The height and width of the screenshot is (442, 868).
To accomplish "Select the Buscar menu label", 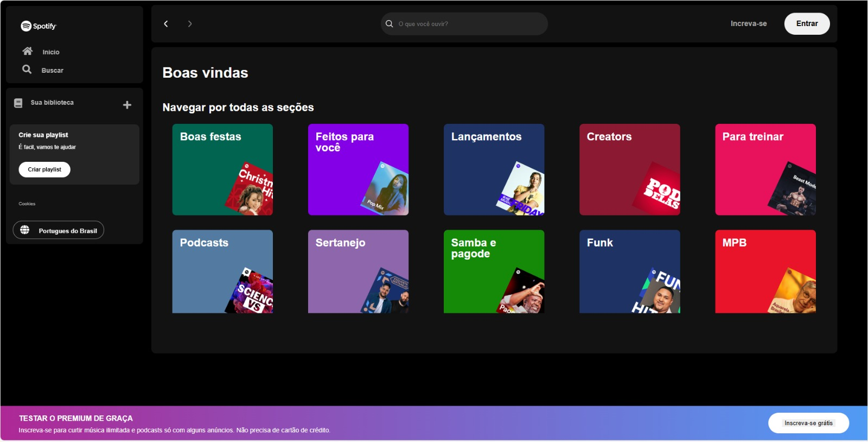I will click(53, 71).
